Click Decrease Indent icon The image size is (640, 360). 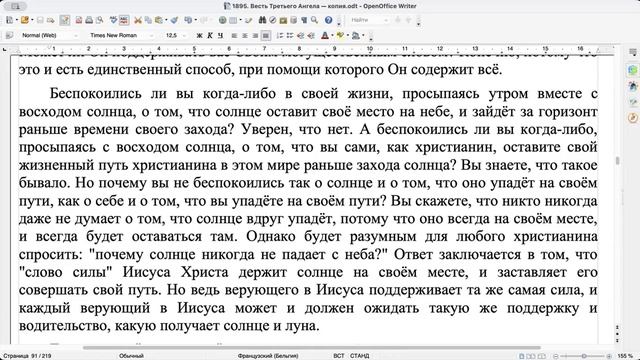300,36
